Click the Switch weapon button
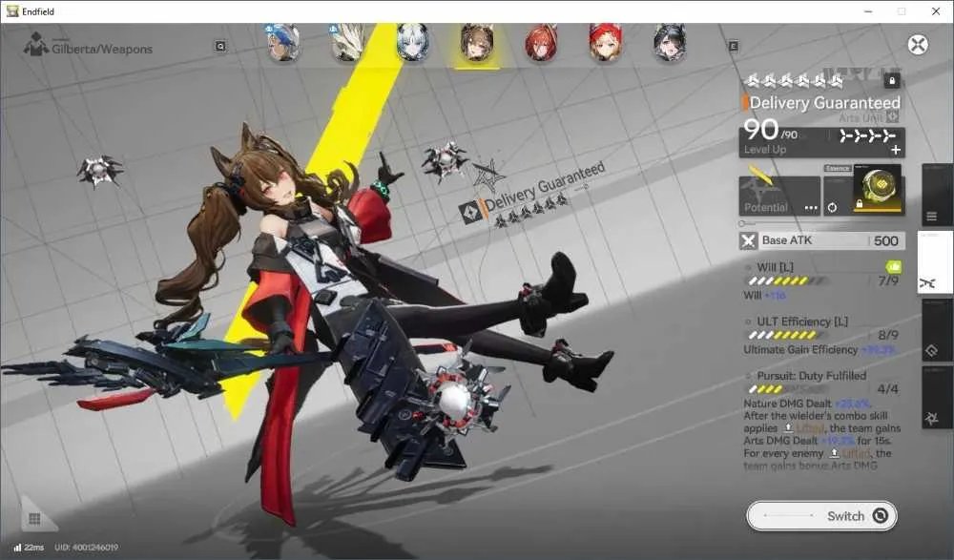 coord(821,516)
